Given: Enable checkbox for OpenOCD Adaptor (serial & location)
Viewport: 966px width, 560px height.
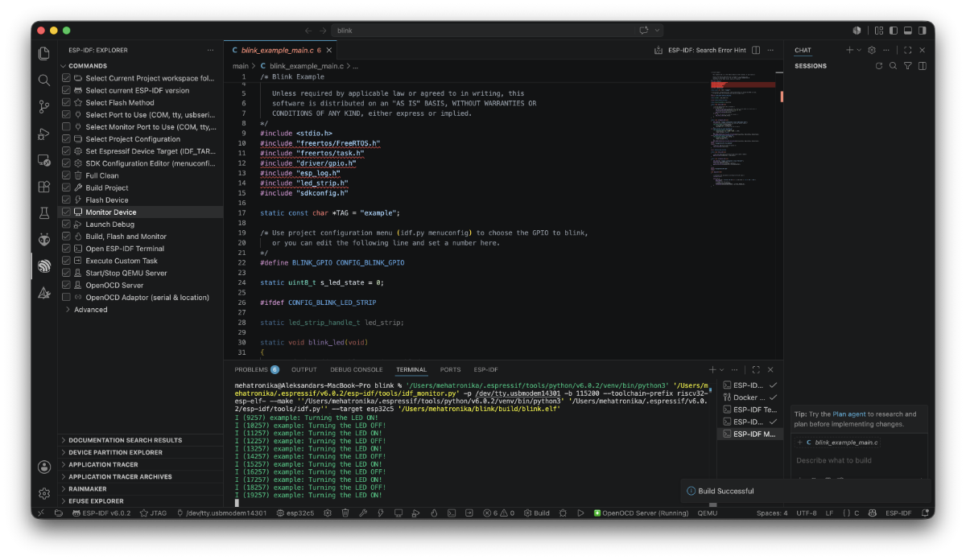Looking at the screenshot, I should [x=67, y=297].
